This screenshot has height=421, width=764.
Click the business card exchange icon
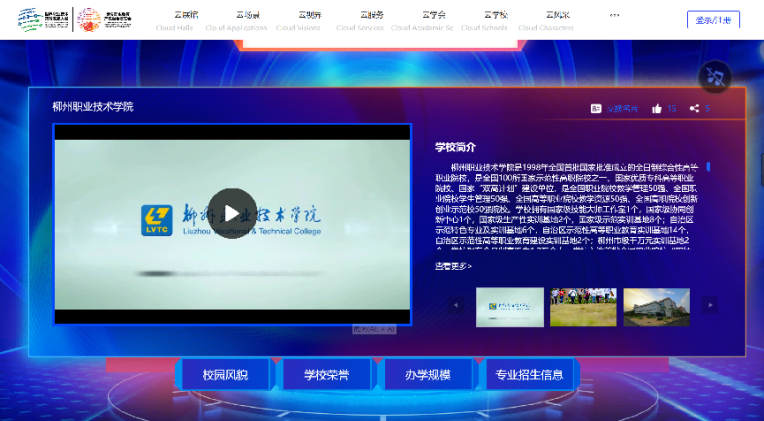point(597,108)
